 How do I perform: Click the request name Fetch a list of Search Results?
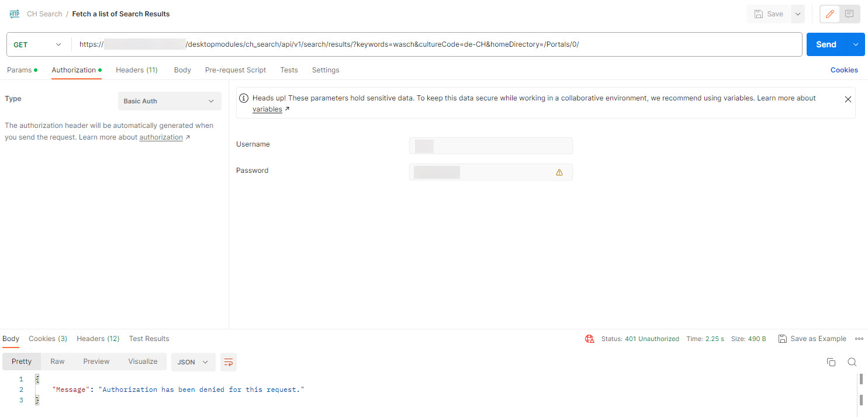point(121,14)
